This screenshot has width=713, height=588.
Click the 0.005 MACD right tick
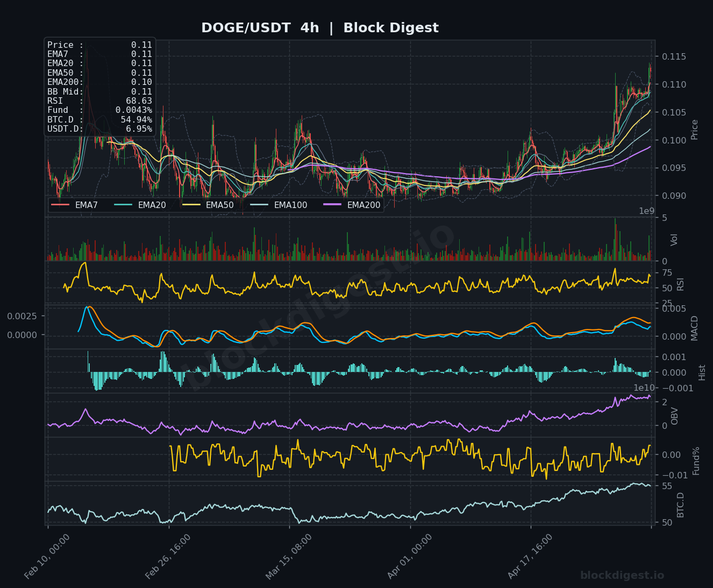[x=674, y=309]
